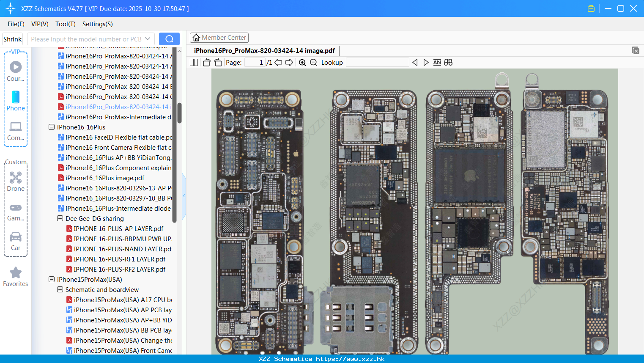
Task: Open the xzz.hk website link
Action: click(350, 359)
